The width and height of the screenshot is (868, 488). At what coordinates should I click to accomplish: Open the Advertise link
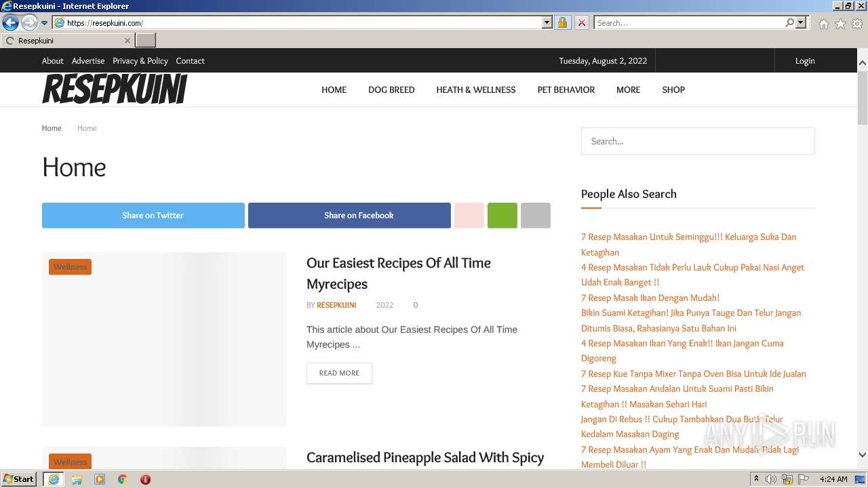pos(88,61)
